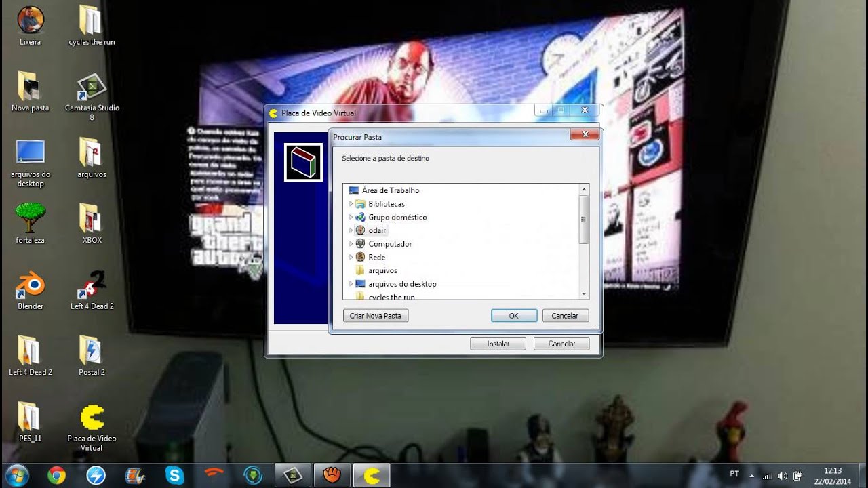This screenshot has height=488, width=868.
Task: Click the Criar Nova Pasta button
Action: click(376, 316)
